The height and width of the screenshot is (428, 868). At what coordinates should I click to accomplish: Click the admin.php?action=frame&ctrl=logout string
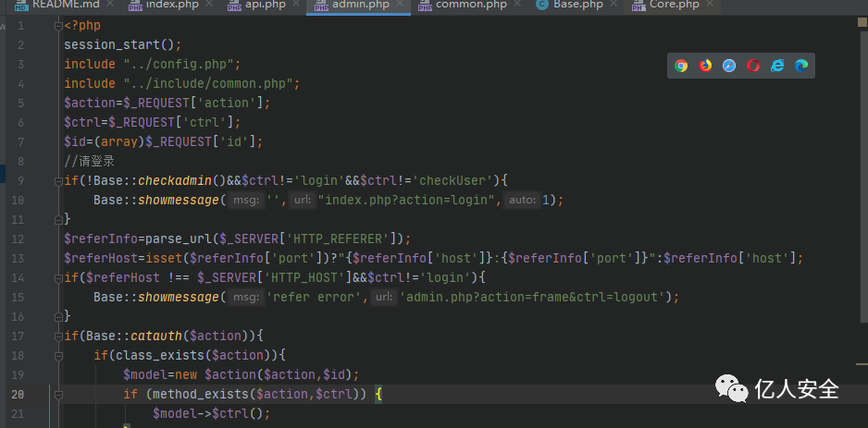532,297
